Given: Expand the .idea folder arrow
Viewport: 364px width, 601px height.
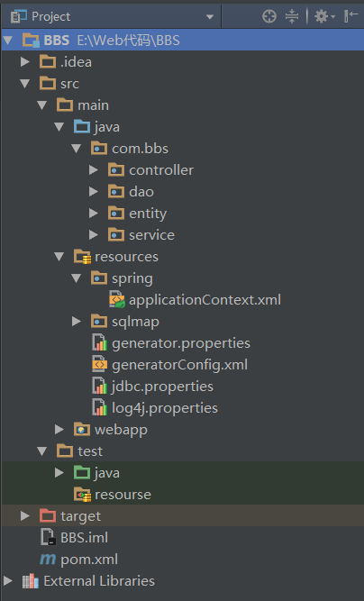Looking at the screenshot, I should coord(25,61).
